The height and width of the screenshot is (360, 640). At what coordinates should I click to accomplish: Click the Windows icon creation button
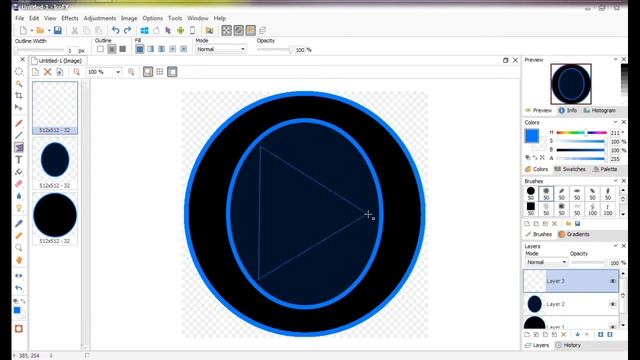pyautogui.click(x=144, y=30)
